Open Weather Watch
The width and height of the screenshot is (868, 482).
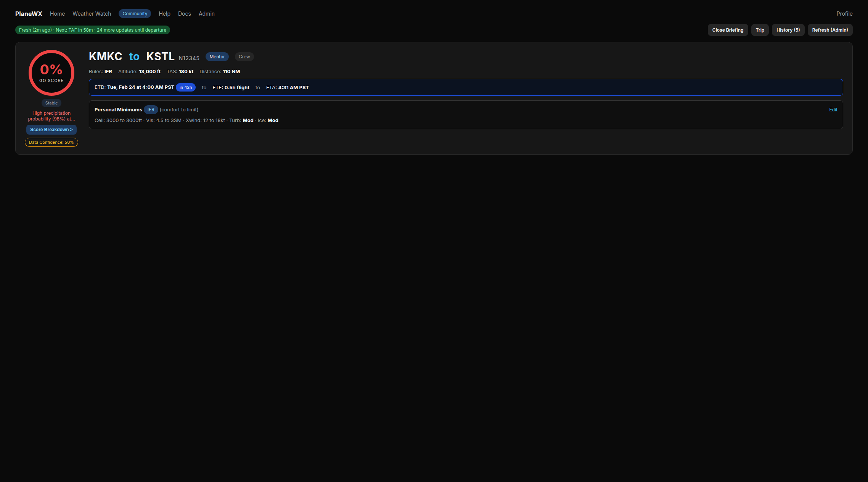92,14
